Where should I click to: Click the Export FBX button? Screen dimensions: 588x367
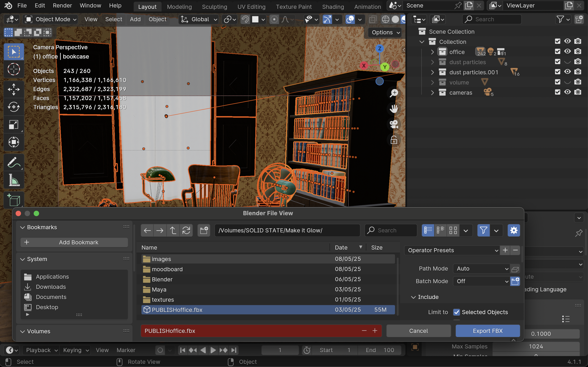(488, 331)
